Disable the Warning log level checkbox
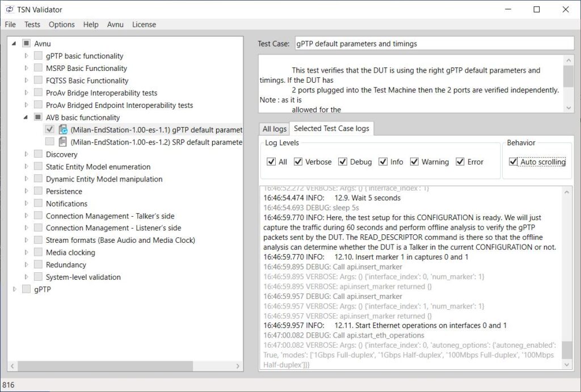Screen dimensions: 581x392 point(414,162)
